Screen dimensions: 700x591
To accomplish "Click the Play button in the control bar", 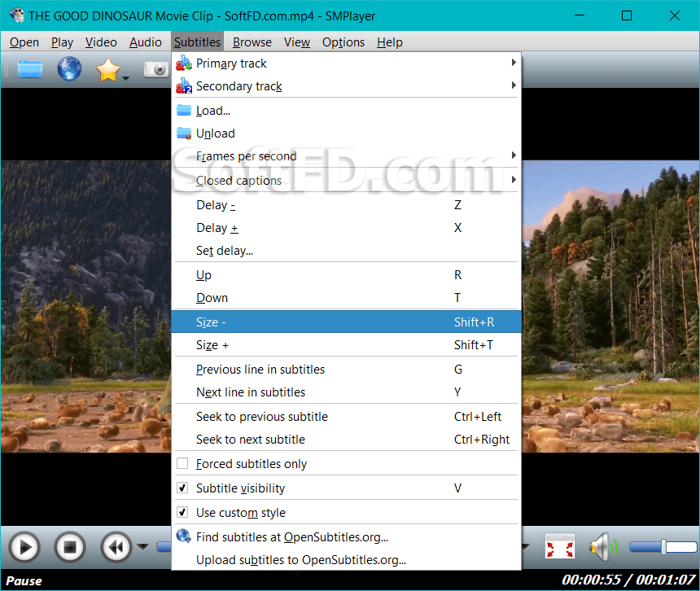I will [24, 547].
